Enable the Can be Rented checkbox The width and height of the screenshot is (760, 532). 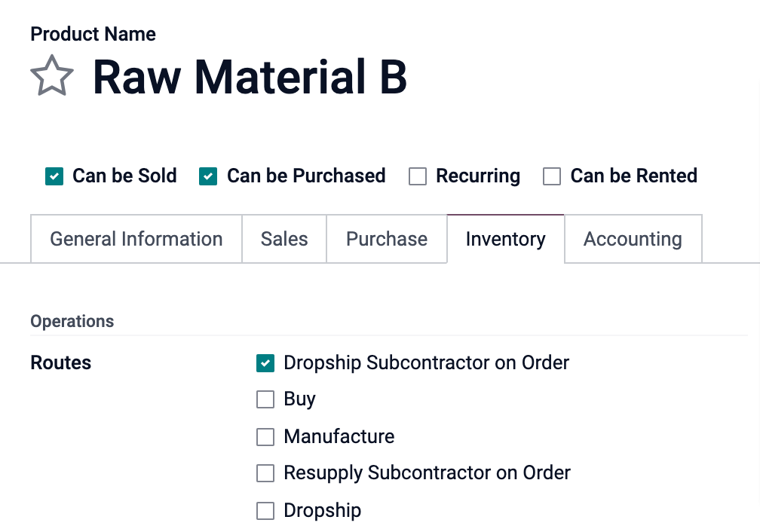coord(552,176)
